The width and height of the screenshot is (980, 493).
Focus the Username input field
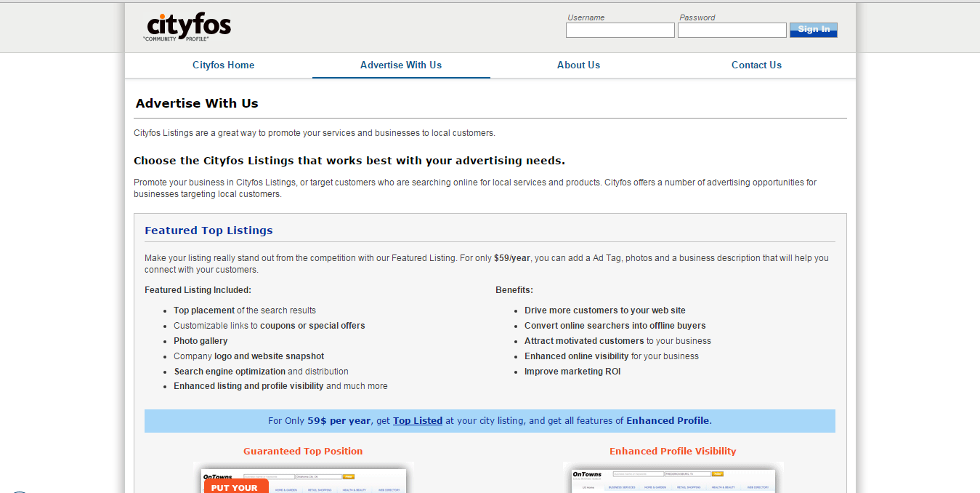620,30
